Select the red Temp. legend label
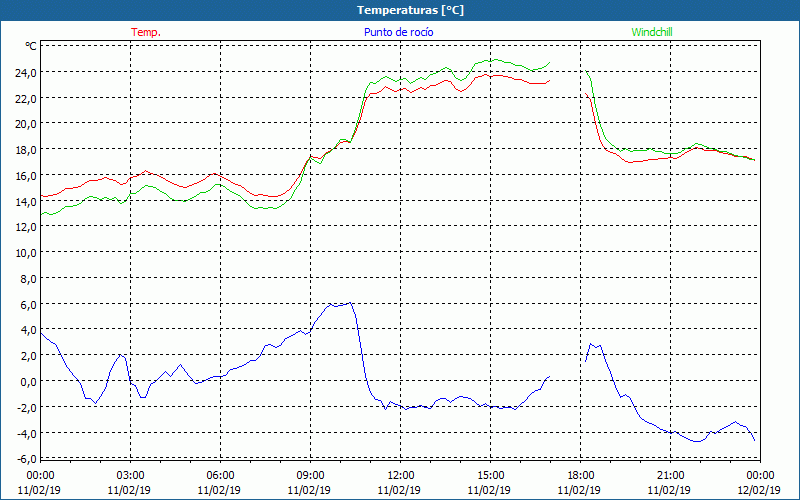This screenshot has height=500, width=800. click(x=146, y=32)
